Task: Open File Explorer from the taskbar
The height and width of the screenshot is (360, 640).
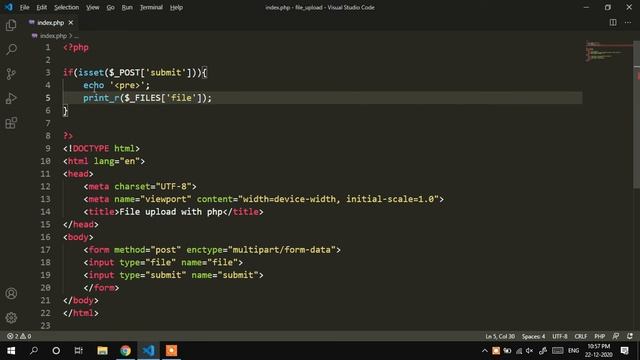Action: click(x=102, y=351)
